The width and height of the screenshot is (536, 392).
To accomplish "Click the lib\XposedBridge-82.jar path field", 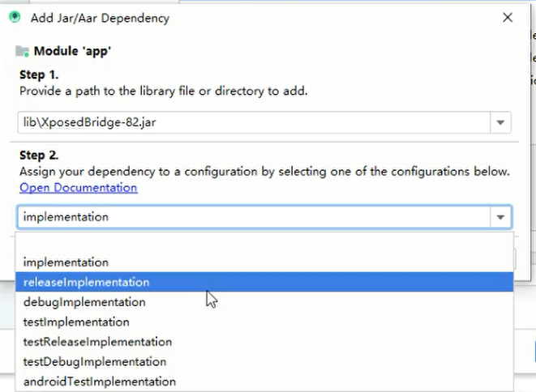I will tap(254, 122).
